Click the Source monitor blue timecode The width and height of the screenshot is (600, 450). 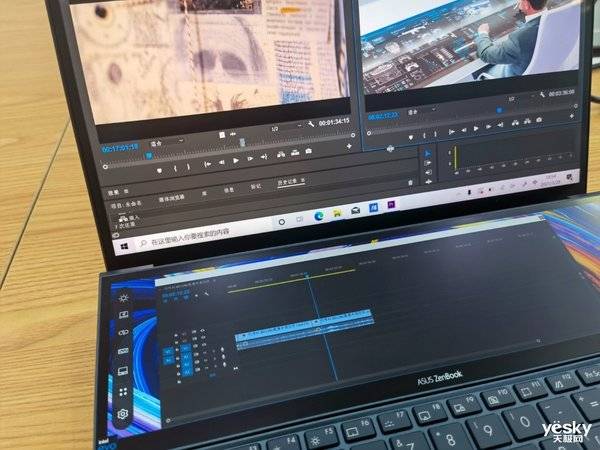coord(120,147)
